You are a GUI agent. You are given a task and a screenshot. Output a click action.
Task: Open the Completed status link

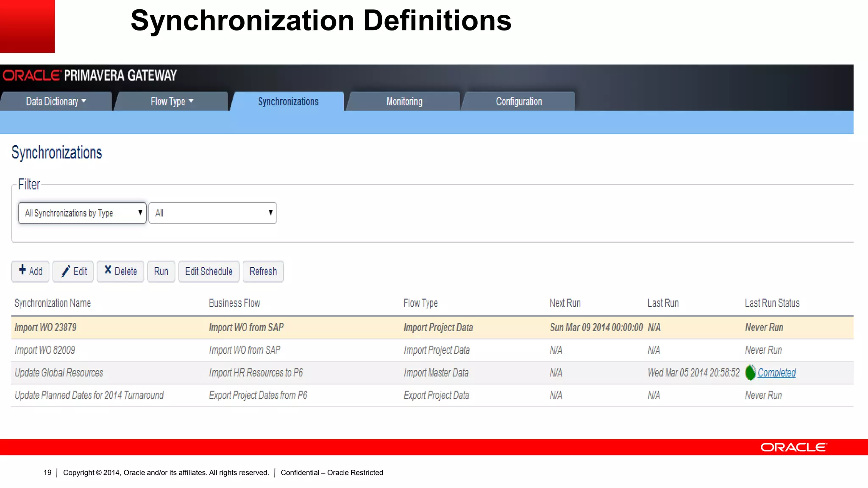[776, 373]
